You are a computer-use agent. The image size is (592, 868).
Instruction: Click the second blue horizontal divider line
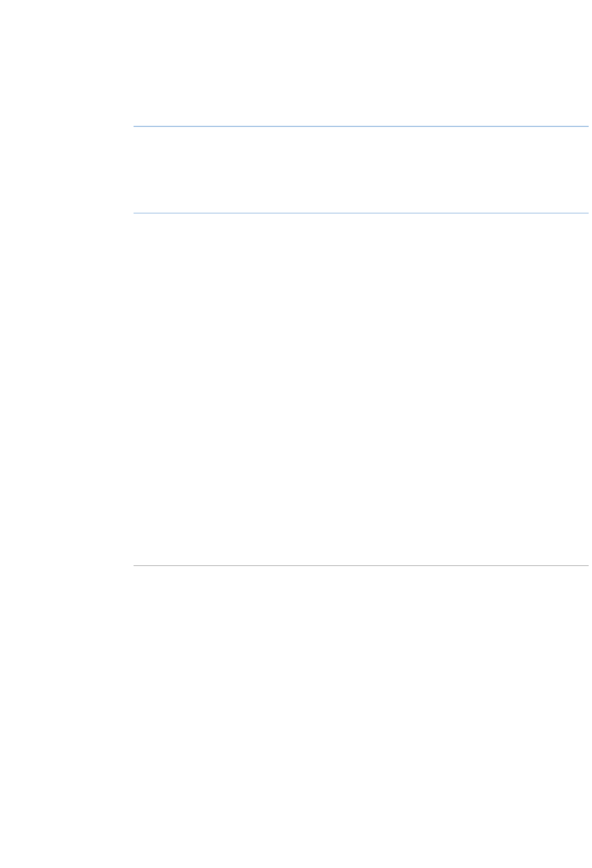361,213
